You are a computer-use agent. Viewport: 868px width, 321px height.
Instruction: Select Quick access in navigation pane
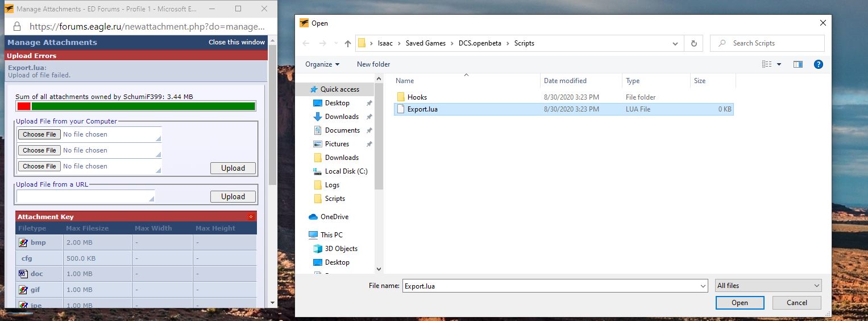(x=339, y=89)
